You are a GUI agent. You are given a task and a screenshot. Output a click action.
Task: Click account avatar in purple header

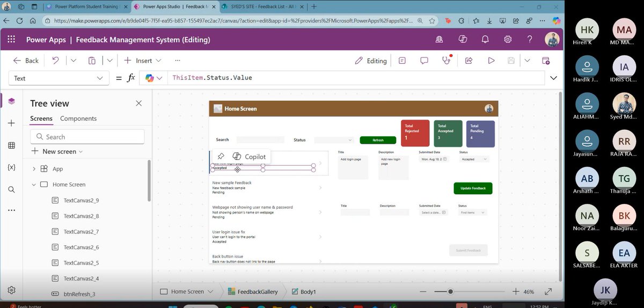coord(552,40)
